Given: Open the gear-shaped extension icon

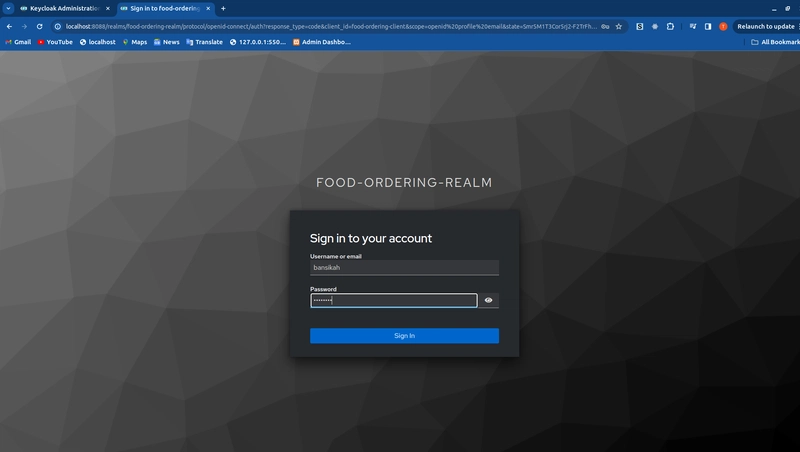Looking at the screenshot, I should tap(655, 27).
